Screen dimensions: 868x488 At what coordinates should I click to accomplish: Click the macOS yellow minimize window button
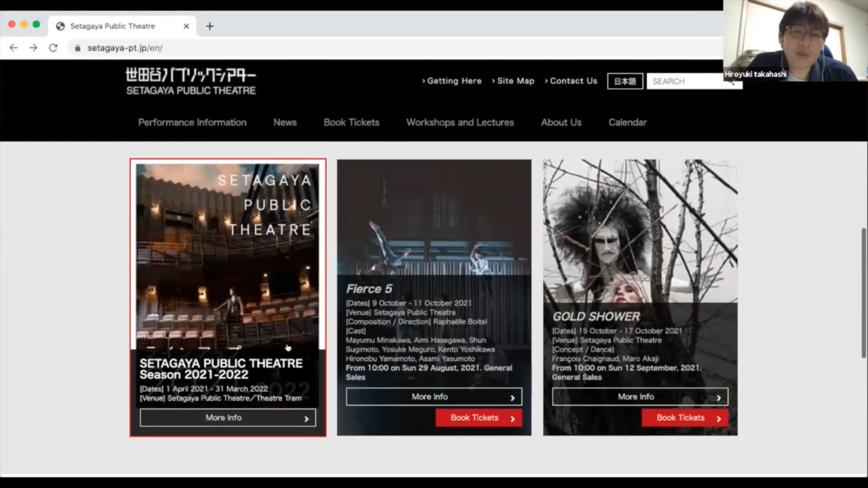click(x=24, y=24)
